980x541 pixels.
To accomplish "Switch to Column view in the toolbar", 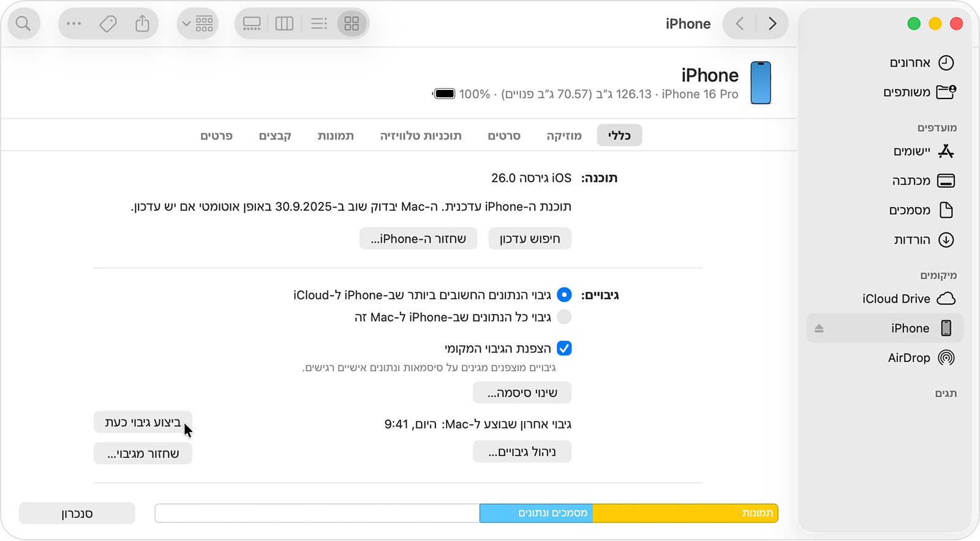I will point(284,23).
